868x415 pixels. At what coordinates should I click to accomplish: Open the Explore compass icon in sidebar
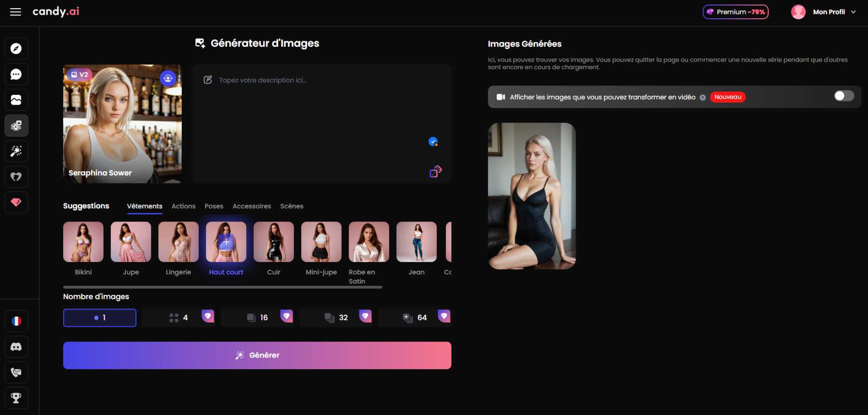(16, 49)
